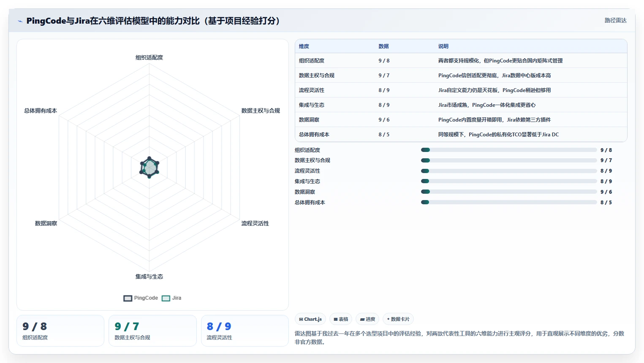
Task: Click description cell 两者都支持规模化
Action: 500,61
